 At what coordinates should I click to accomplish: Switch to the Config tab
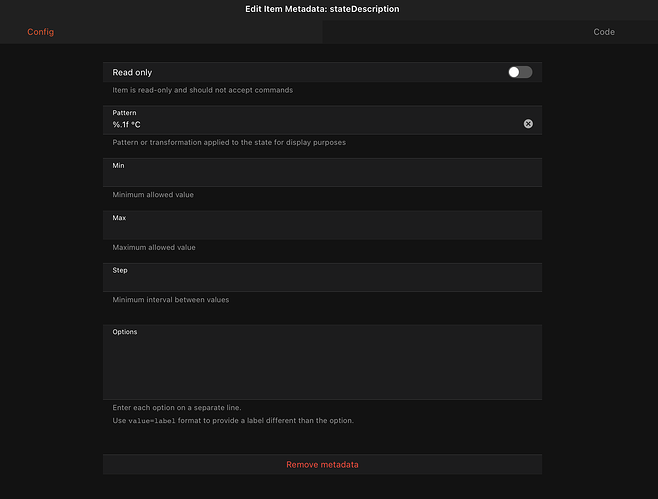point(41,32)
